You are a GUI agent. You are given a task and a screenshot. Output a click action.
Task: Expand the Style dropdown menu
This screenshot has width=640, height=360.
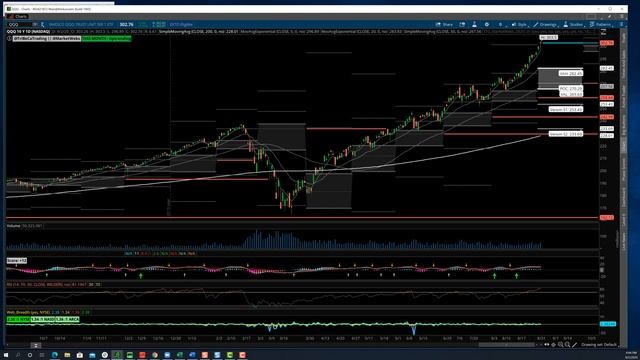(x=519, y=24)
